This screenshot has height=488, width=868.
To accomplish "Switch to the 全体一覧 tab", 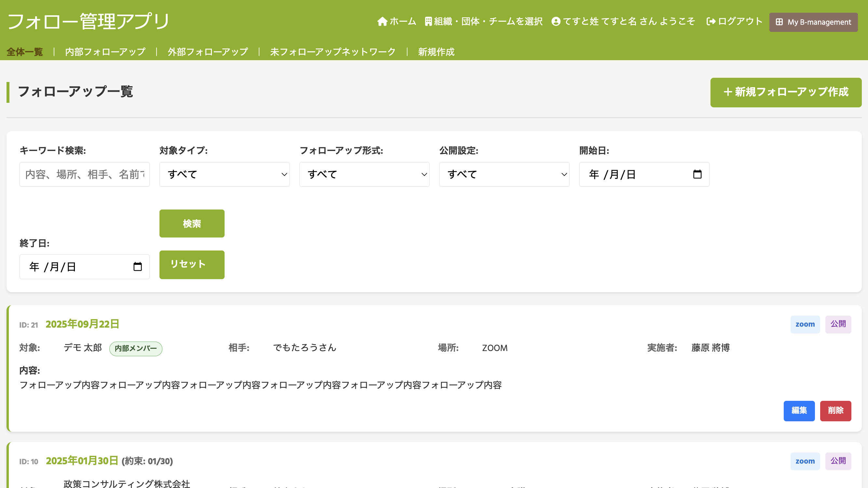I will click(x=25, y=52).
